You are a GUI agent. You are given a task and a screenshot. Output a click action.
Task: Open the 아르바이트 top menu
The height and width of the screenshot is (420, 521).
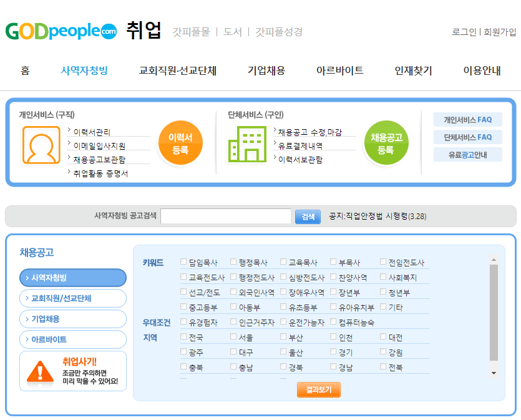[x=340, y=71]
